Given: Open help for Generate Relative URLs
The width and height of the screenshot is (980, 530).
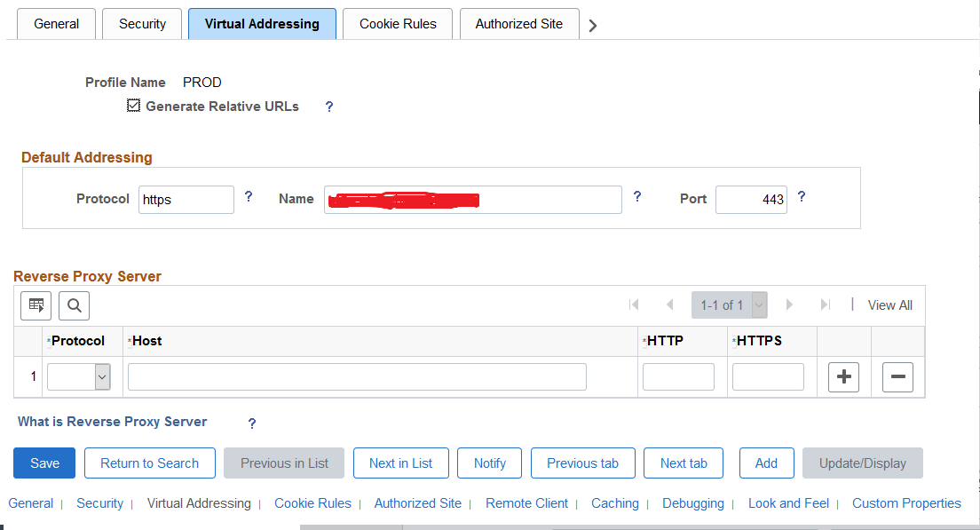Looking at the screenshot, I should [x=328, y=107].
